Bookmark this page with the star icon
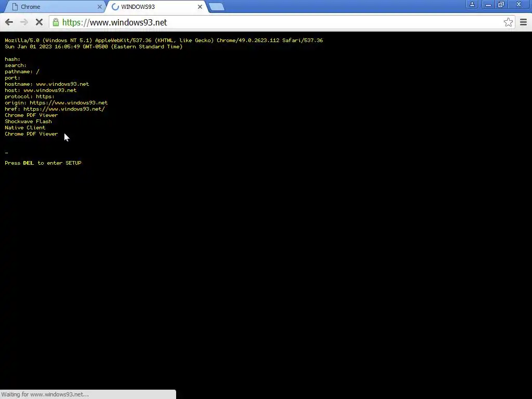 508,22
